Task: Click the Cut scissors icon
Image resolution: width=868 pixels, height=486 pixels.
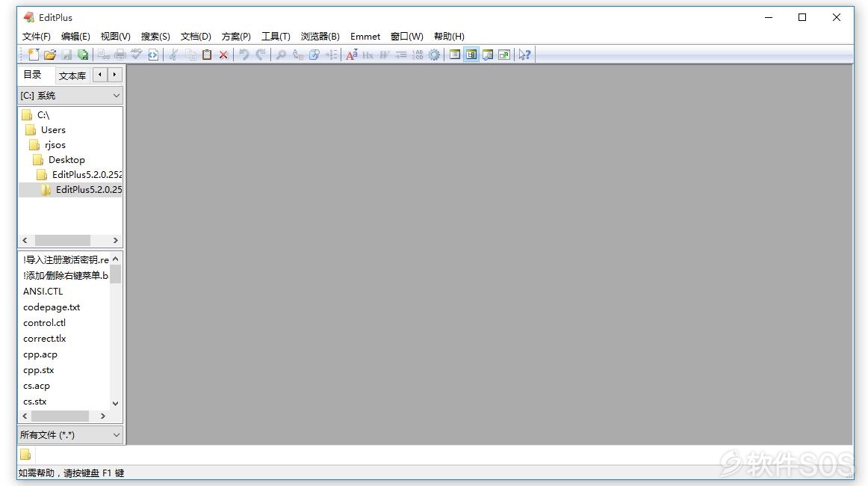Action: (174, 55)
